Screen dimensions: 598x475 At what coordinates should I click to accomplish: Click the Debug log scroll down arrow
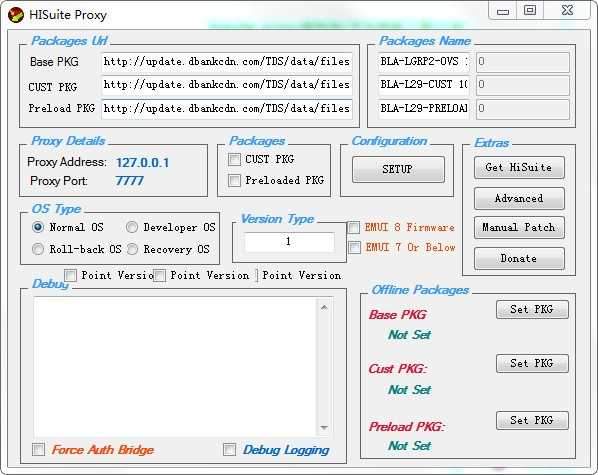(324, 428)
